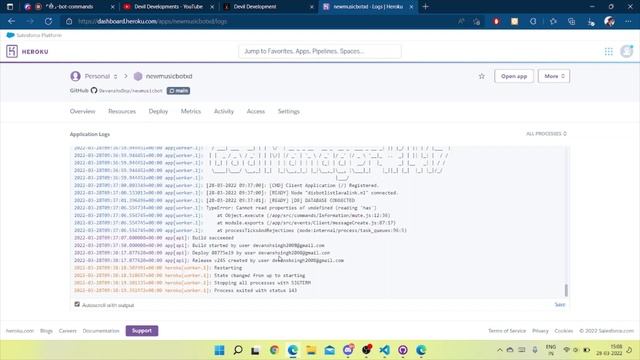
Task: Open Visual Studio Code from taskbar
Action: (384, 350)
